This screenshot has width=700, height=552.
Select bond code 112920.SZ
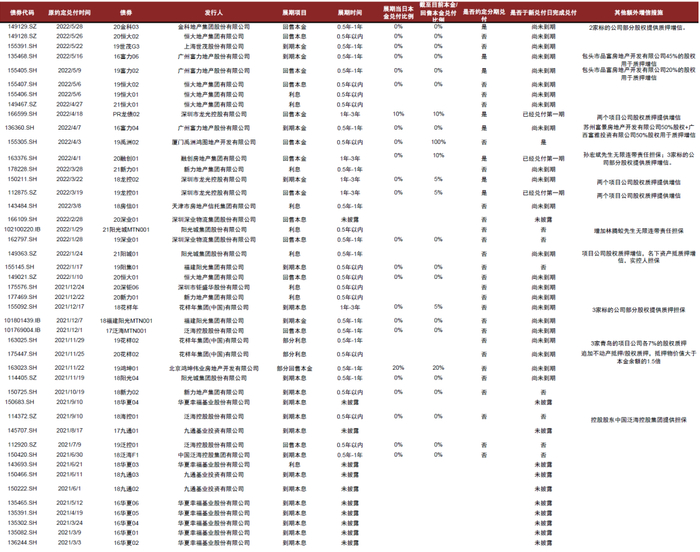pyautogui.click(x=22, y=445)
